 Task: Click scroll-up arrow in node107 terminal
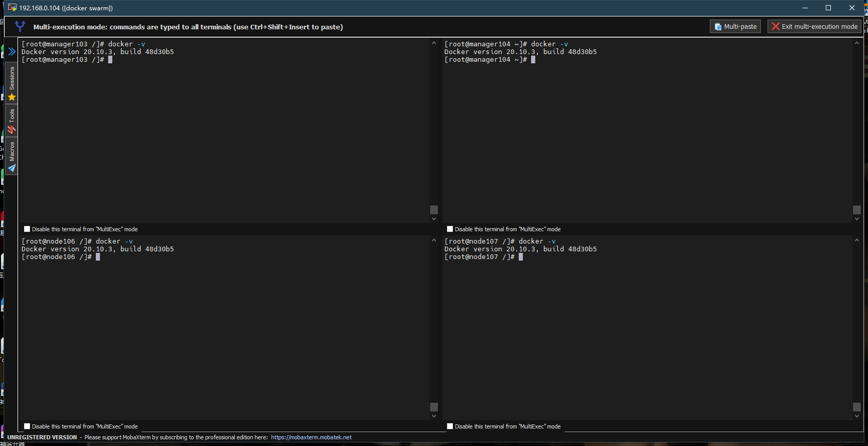(x=857, y=241)
